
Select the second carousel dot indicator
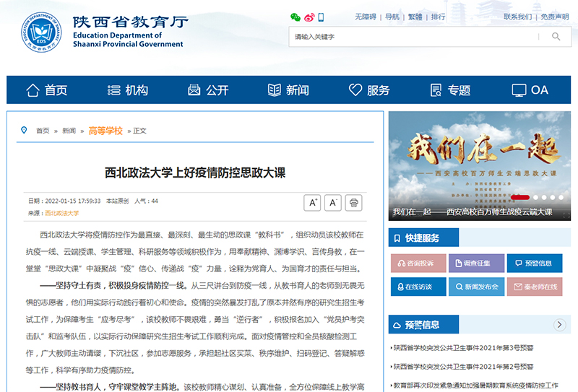(x=535, y=197)
